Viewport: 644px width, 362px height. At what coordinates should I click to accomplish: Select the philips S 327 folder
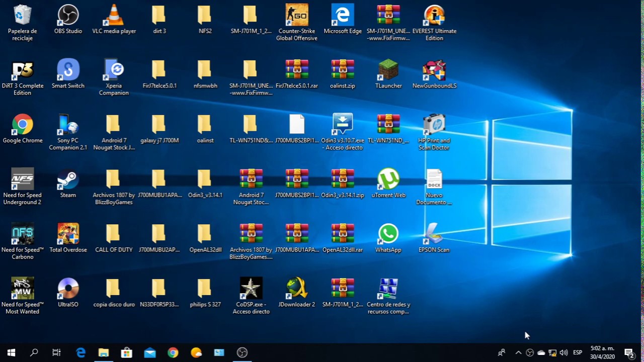[x=205, y=293]
